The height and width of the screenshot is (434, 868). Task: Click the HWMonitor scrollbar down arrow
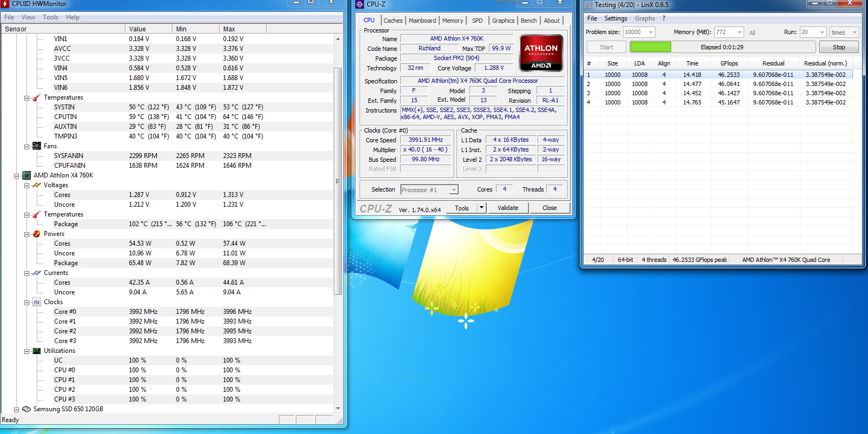click(x=337, y=409)
